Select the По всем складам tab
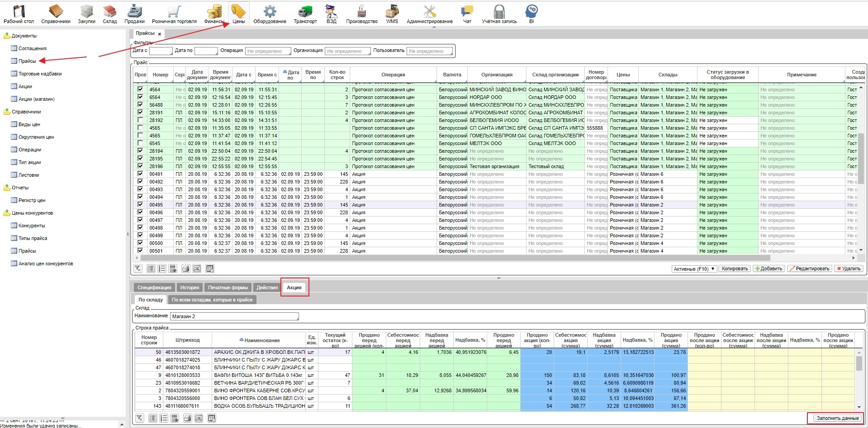The width and height of the screenshot is (868, 428). point(212,300)
